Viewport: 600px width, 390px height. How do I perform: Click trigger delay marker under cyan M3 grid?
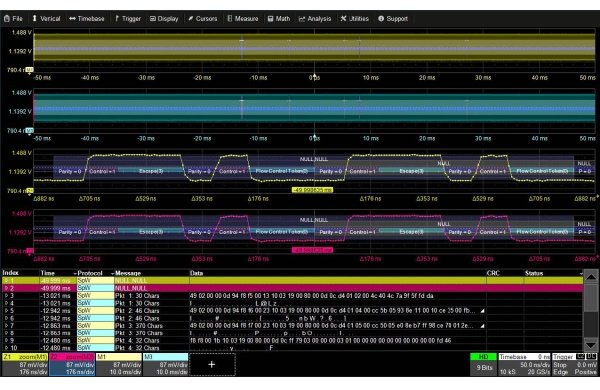[315, 136]
